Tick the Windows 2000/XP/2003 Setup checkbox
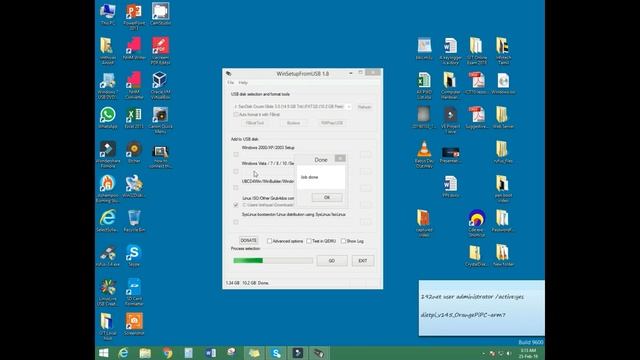The width and height of the screenshot is (640, 360). click(x=236, y=154)
